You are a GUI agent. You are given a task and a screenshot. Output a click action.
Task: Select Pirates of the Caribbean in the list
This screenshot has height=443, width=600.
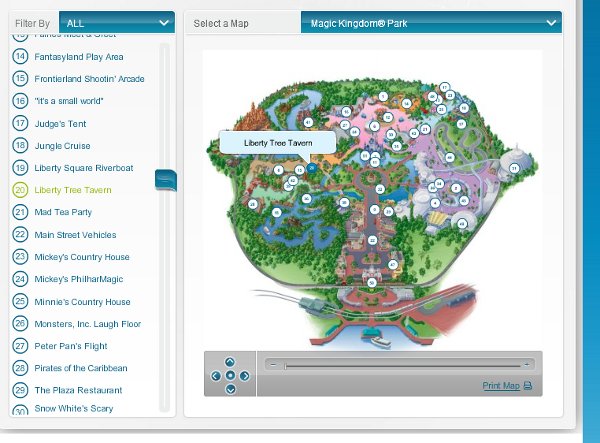point(81,368)
